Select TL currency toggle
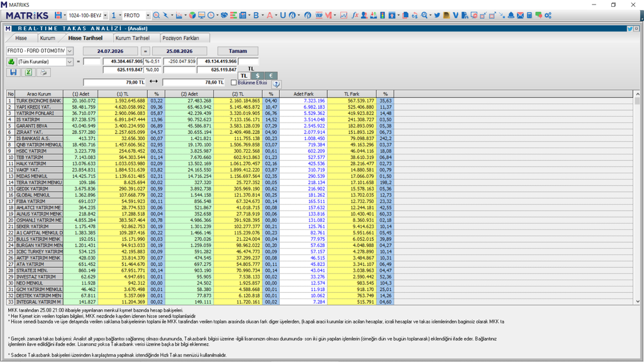 [x=244, y=75]
